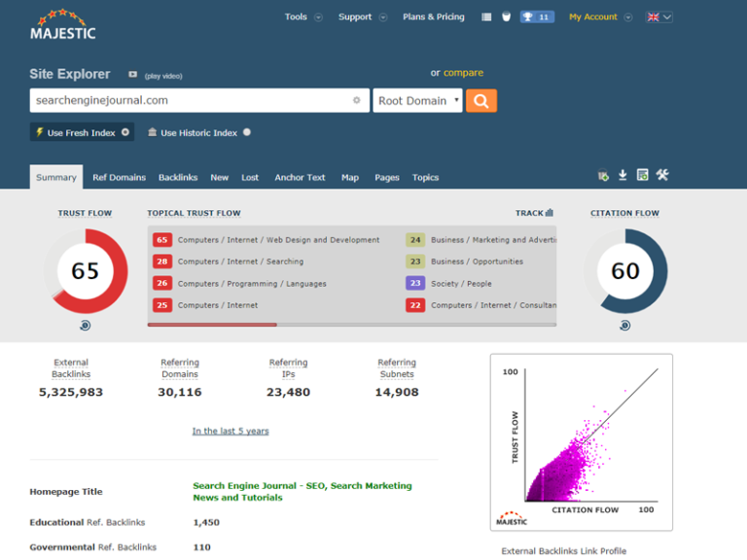Click the trophy badge showing 11
This screenshot has width=747, height=560.
(x=537, y=17)
